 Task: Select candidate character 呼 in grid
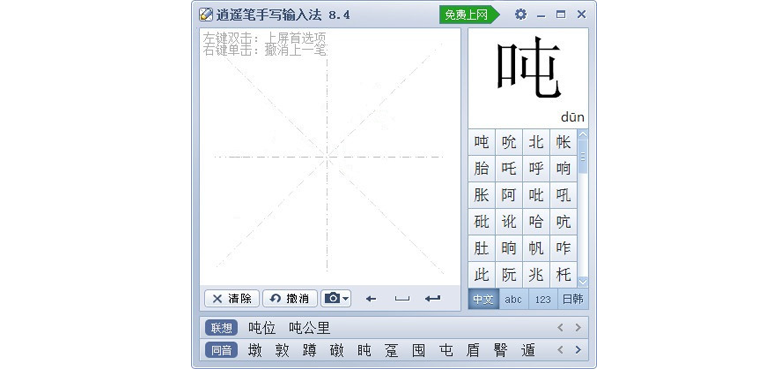(x=536, y=168)
